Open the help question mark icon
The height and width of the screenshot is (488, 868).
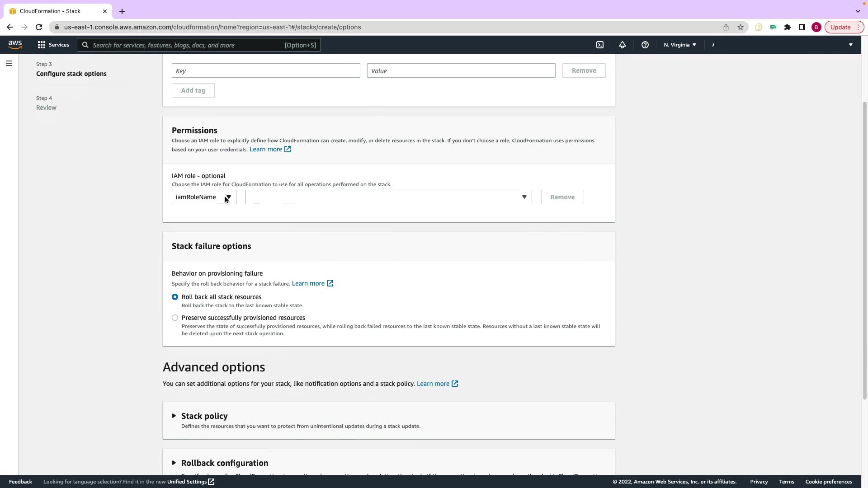pos(645,45)
